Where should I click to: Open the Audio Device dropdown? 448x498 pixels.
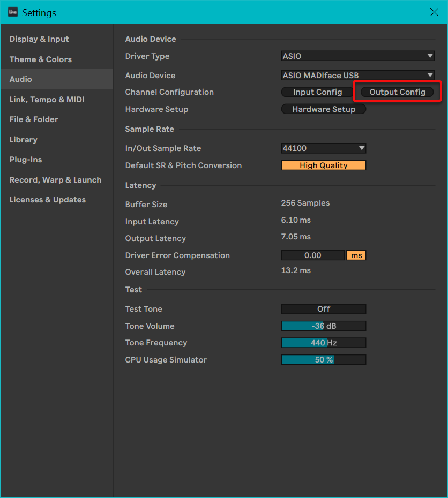click(x=357, y=76)
